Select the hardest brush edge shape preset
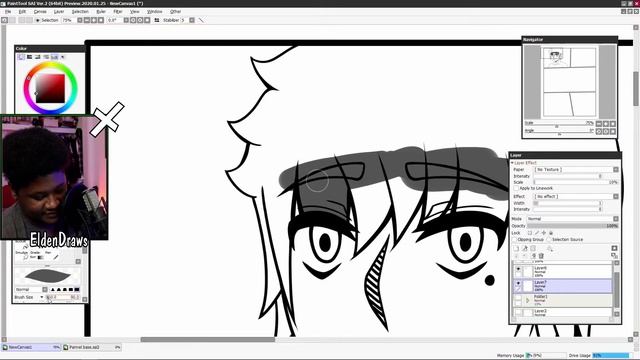Viewport: 640px width, 360px height. pos(77,289)
